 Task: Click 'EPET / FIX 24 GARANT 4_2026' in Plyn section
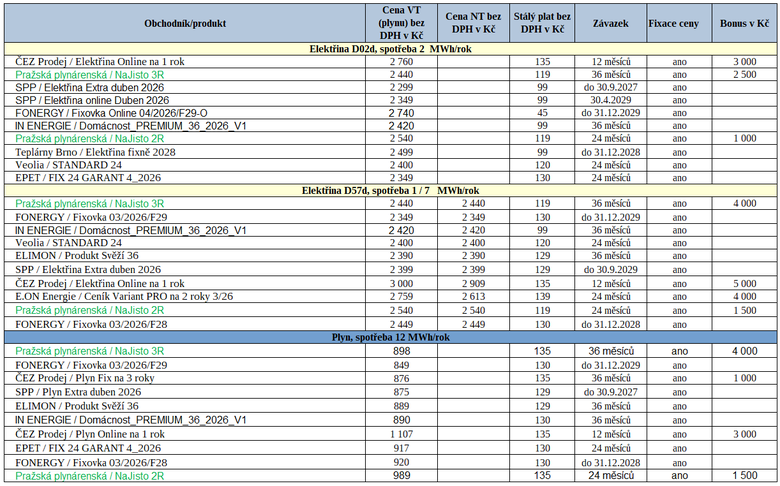tap(88, 448)
